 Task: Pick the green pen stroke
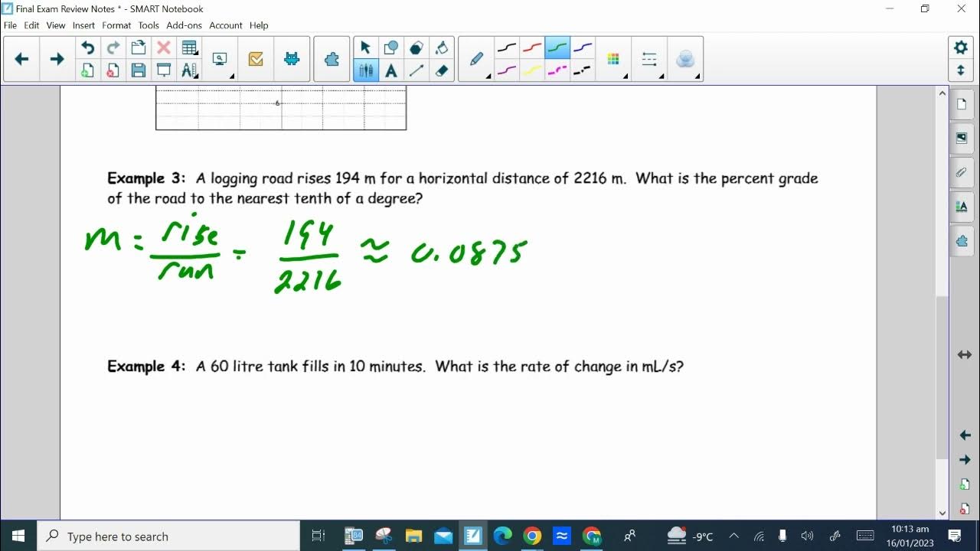point(557,48)
